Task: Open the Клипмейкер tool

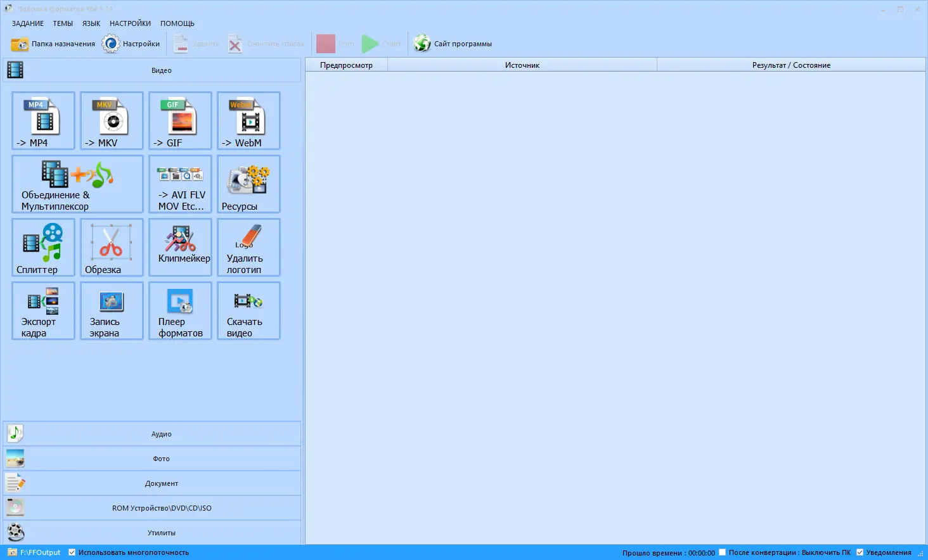Action: click(180, 247)
